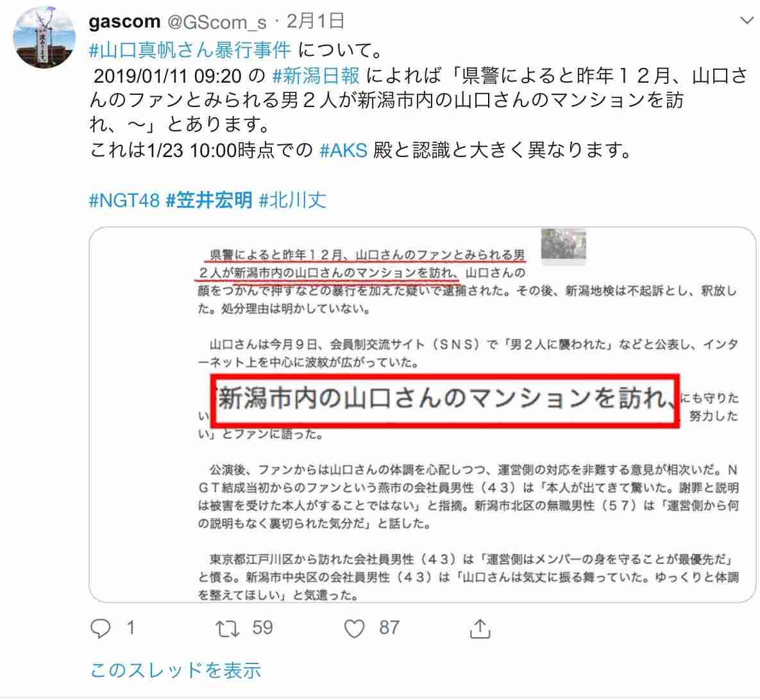Image resolution: width=760 pixels, height=700 pixels.
Task: Expand the tweet options chevron
Action: [x=746, y=21]
